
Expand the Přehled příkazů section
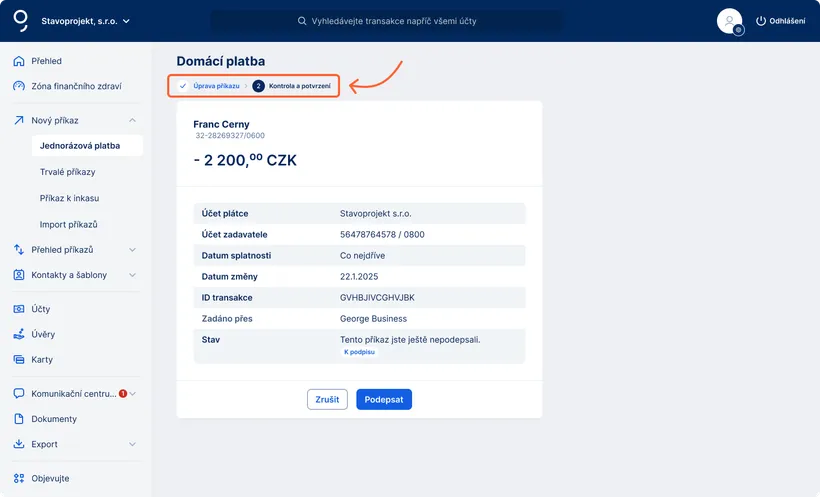(x=133, y=250)
